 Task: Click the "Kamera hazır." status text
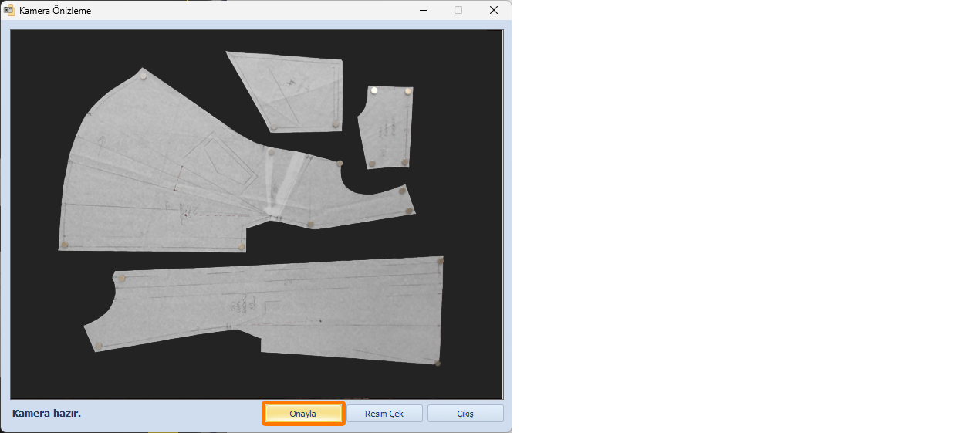pos(46,414)
